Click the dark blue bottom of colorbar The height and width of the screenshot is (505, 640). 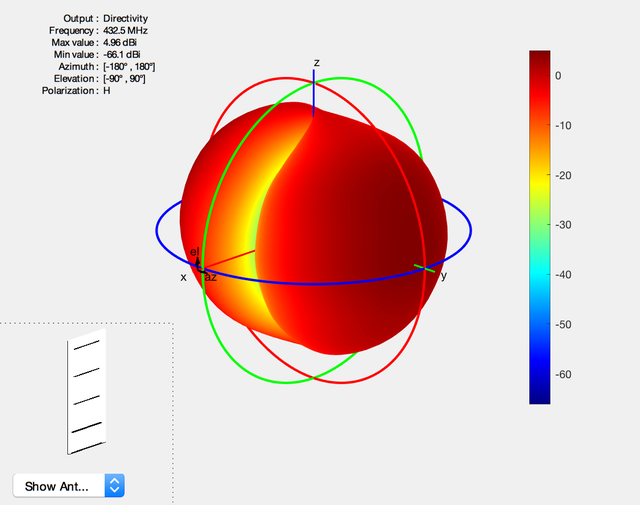pos(540,397)
